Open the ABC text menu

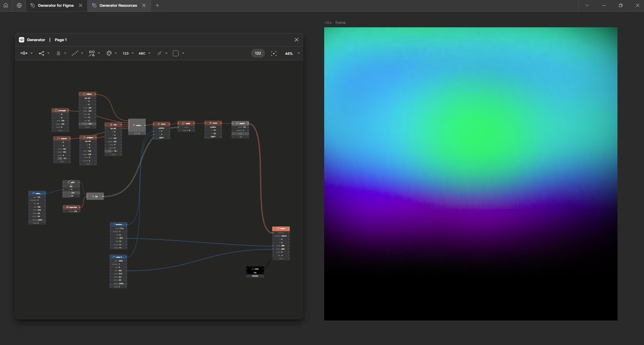[142, 54]
